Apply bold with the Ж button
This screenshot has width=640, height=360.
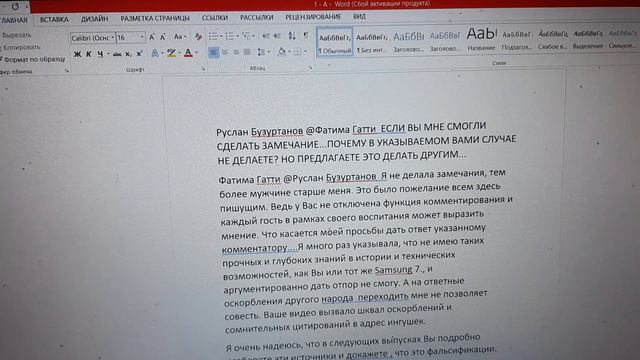(77, 54)
